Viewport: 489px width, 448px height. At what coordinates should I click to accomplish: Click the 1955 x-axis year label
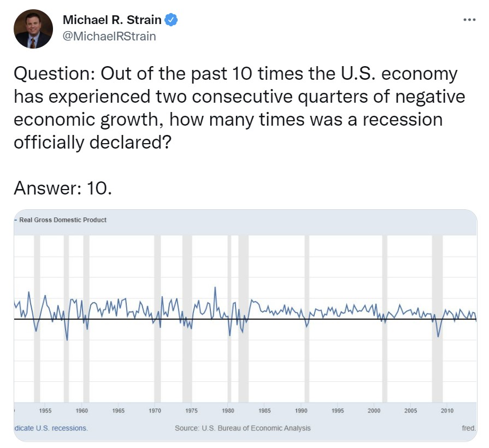click(x=45, y=411)
